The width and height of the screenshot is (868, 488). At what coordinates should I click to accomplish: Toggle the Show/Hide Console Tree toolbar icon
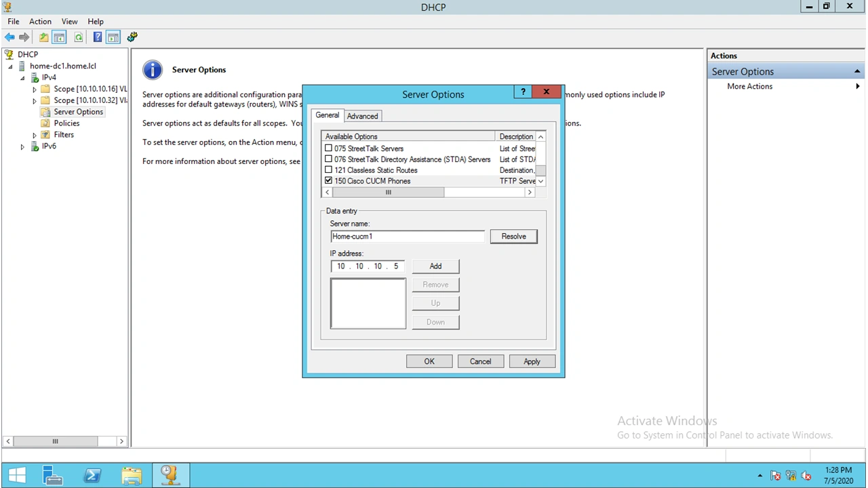point(60,37)
